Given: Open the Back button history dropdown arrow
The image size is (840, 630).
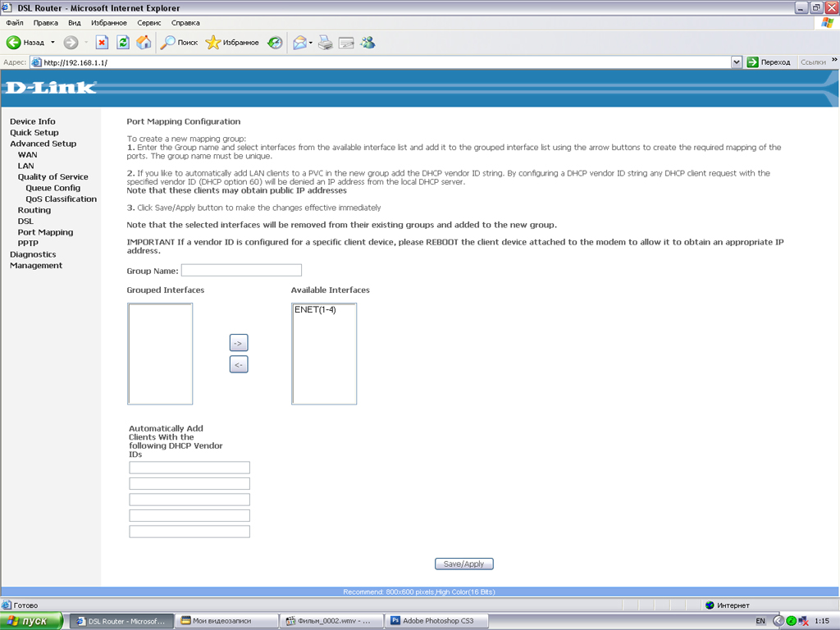Looking at the screenshot, I should (x=53, y=42).
